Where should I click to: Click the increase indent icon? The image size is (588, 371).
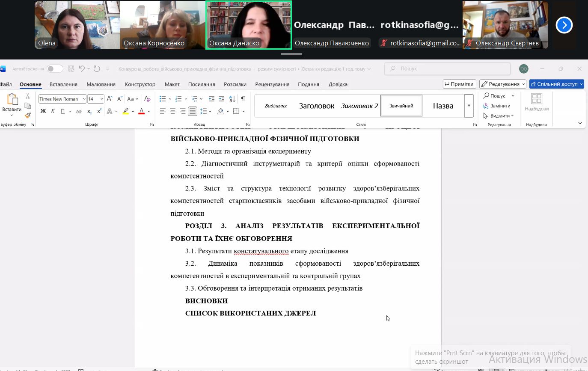pyautogui.click(x=221, y=99)
